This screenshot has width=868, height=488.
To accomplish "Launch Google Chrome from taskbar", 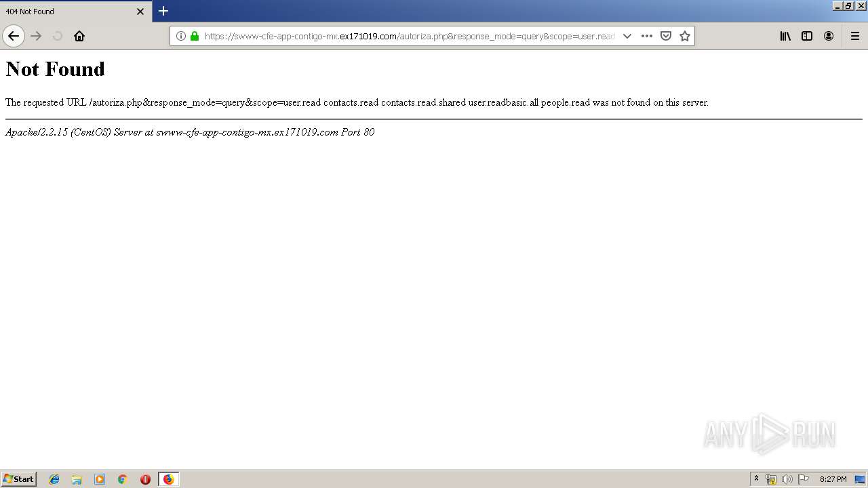I will click(x=122, y=479).
